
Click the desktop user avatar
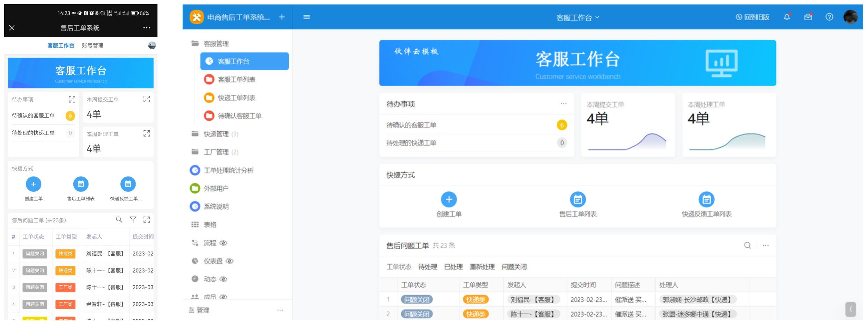851,17
